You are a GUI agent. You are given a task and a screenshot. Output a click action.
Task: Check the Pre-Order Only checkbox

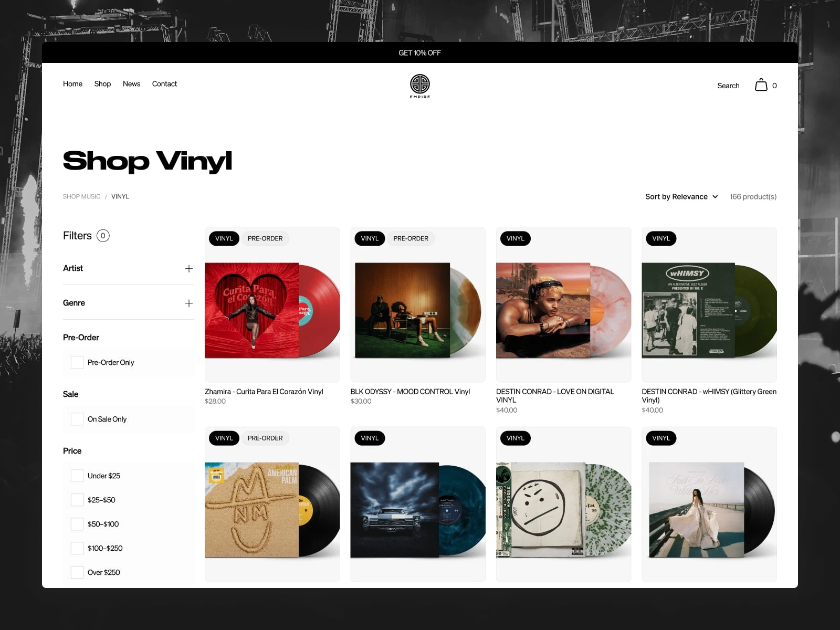point(77,362)
